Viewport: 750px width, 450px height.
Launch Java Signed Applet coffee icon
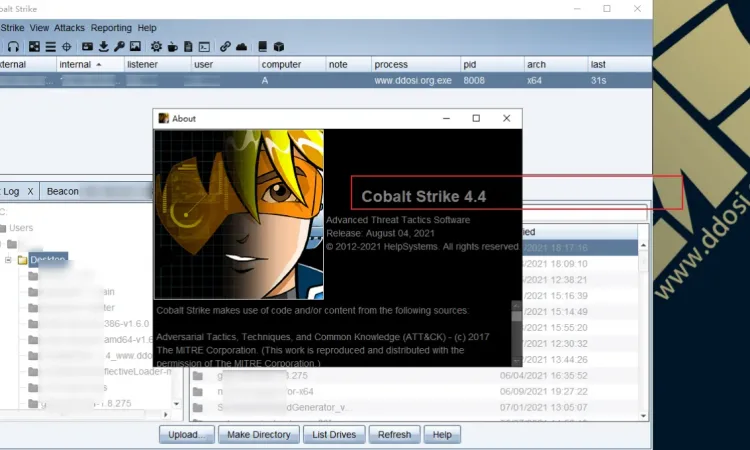point(172,46)
